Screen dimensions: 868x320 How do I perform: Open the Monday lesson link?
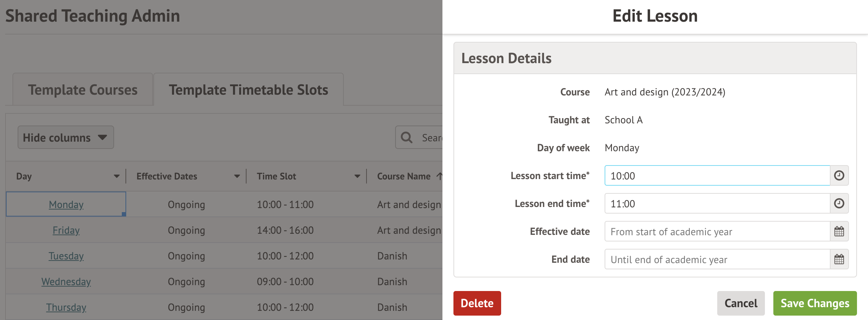point(66,204)
